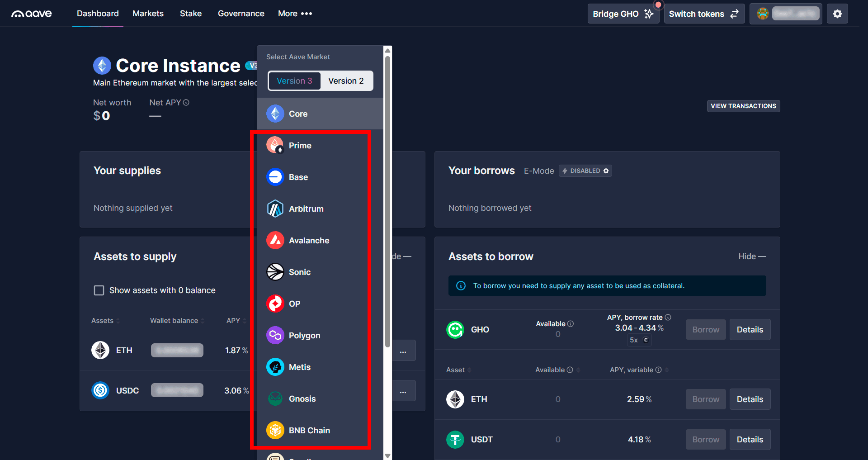Click the Metis network icon
The width and height of the screenshot is (868, 460).
pyautogui.click(x=275, y=367)
